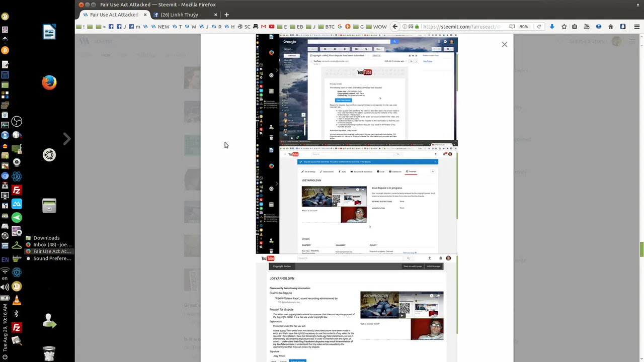Launch Firefox from the large launcher icon

[49, 82]
